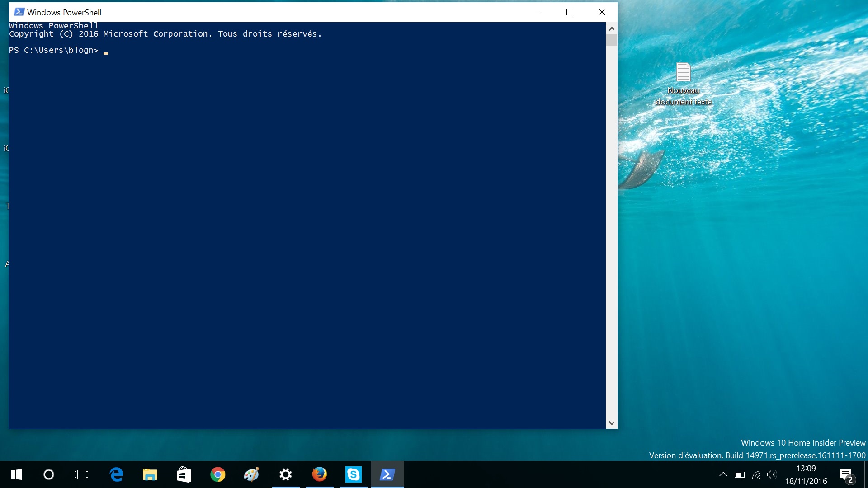Click the scrollbar down arrow

612,423
